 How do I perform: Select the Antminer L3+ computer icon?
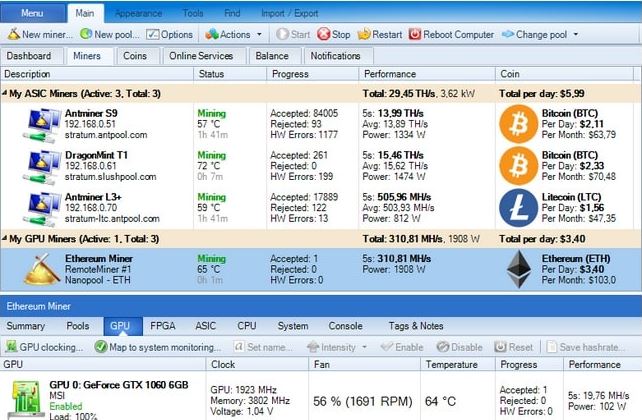coord(41,208)
